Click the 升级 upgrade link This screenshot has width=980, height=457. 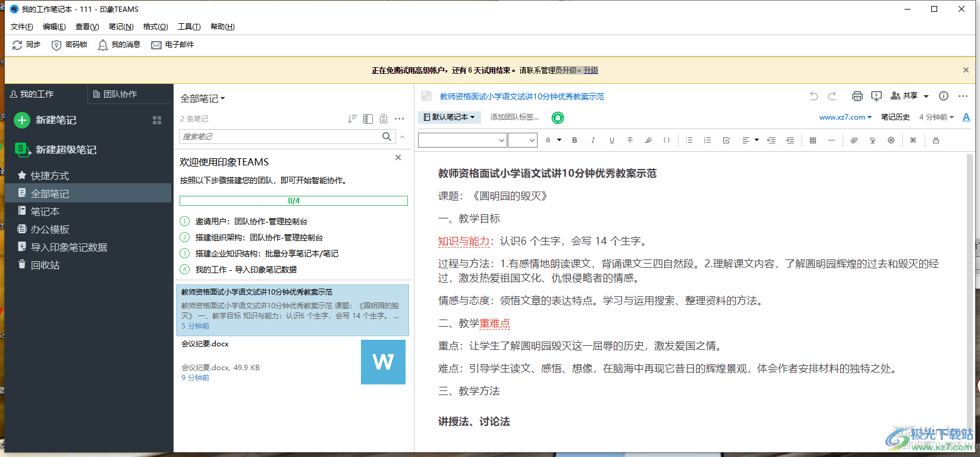(590, 70)
